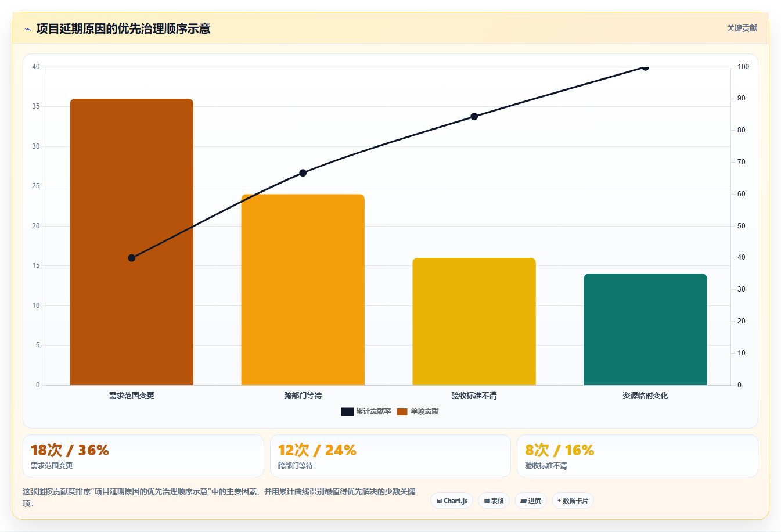This screenshot has height=532, width=781.
Task: Click the 进度 tag chip
Action: [530, 501]
